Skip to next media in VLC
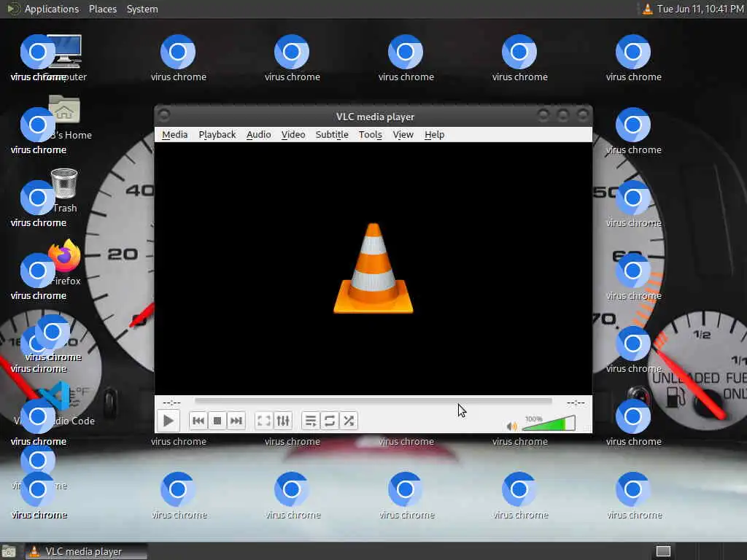Viewport: 747px width, 560px height. coord(236,421)
